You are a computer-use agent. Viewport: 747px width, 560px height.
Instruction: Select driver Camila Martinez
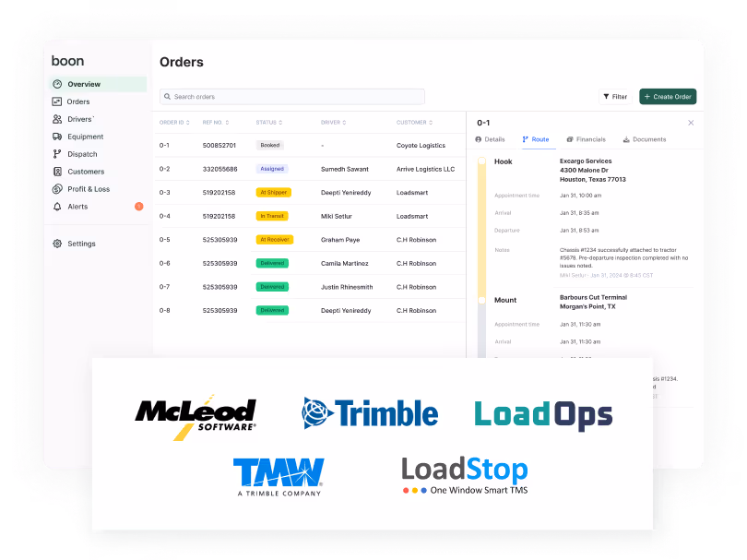[344, 264]
